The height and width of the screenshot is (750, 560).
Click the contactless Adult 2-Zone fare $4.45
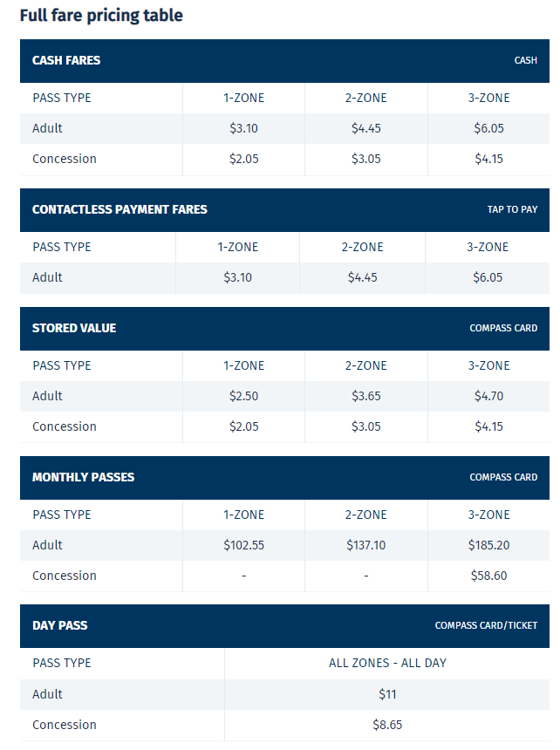[x=362, y=277]
